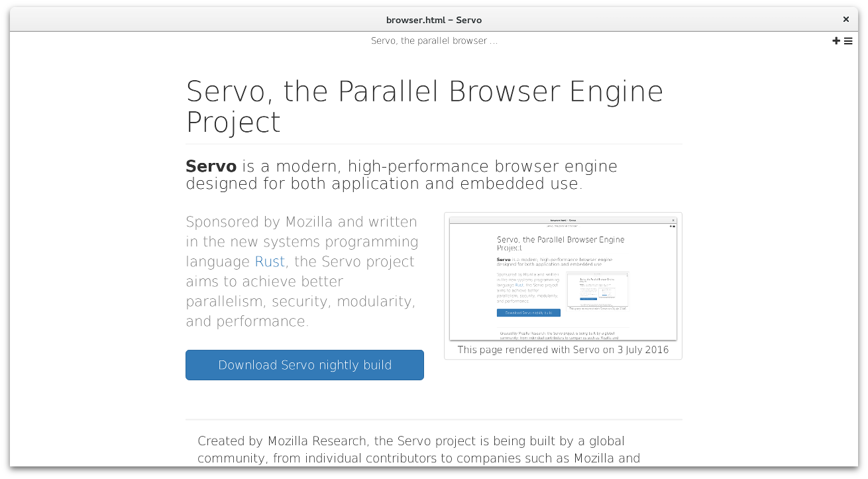Click the plus icon beside the menu button

point(836,40)
